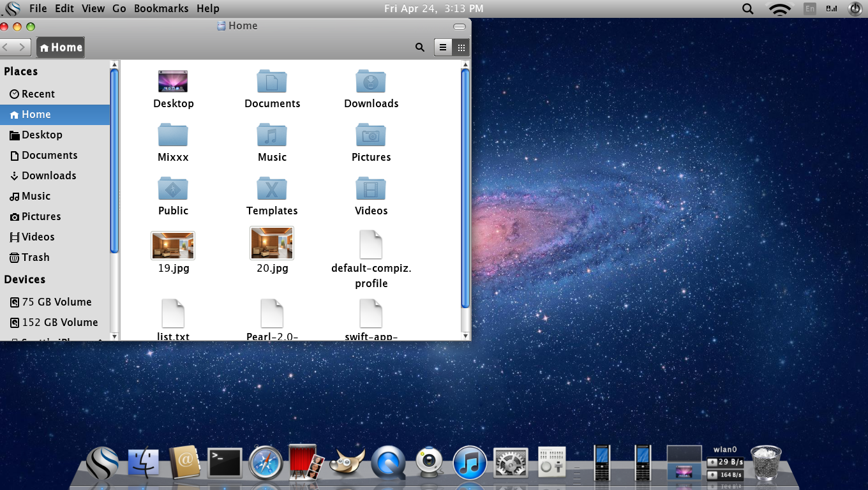Image resolution: width=868 pixels, height=490 pixels.
Task: Open the Wi-Fi network indicator
Action: coord(780,9)
